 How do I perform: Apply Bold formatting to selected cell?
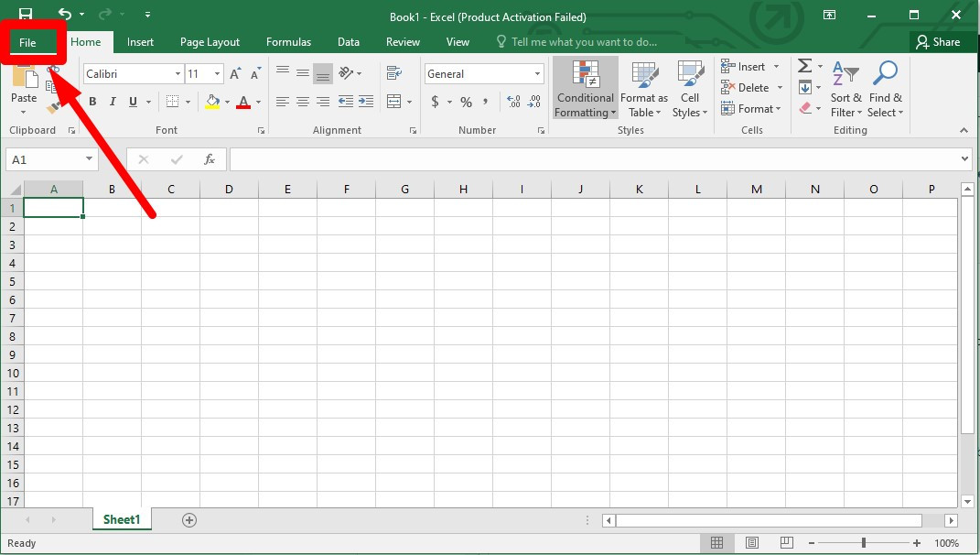(x=92, y=102)
